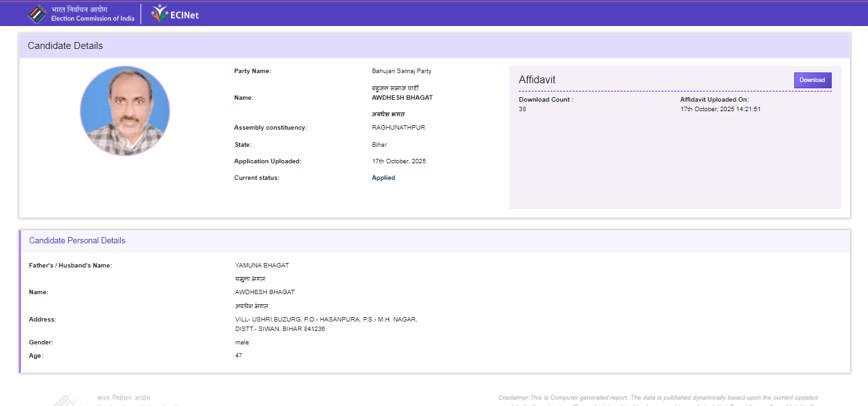Image resolution: width=868 pixels, height=406 pixels.
Task: Select the Candidate Details section header
Action: click(x=65, y=46)
